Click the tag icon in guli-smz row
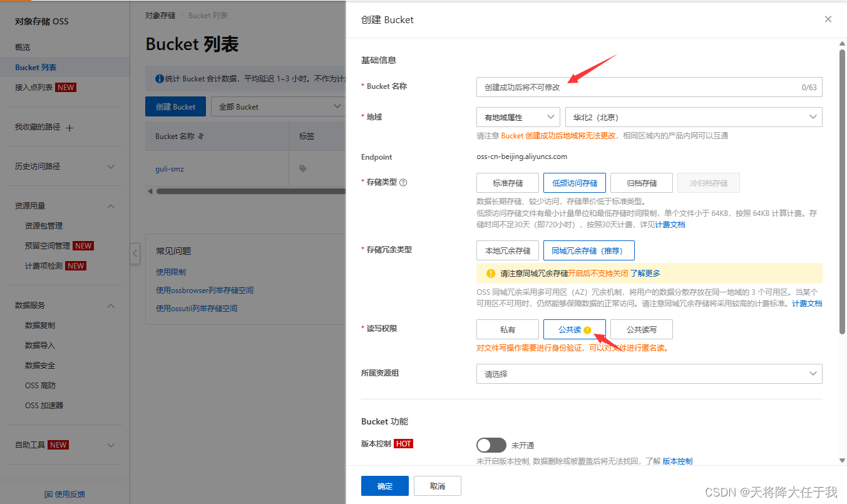The height and width of the screenshot is (504, 847). tap(303, 168)
